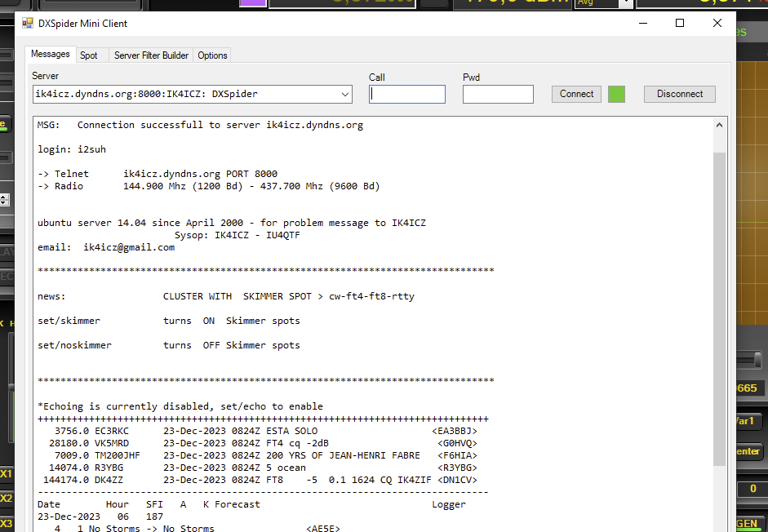
Task: Close the DXSpider Mini Client window
Action: tap(717, 24)
